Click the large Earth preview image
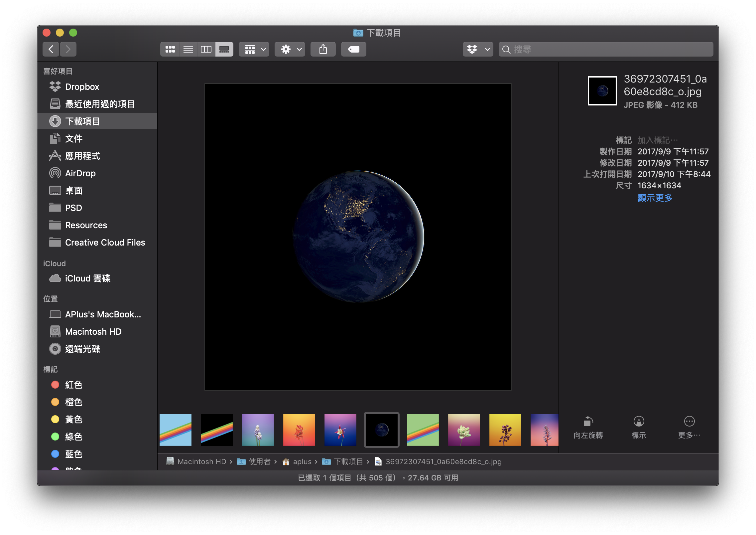756x535 pixels. coord(358,237)
